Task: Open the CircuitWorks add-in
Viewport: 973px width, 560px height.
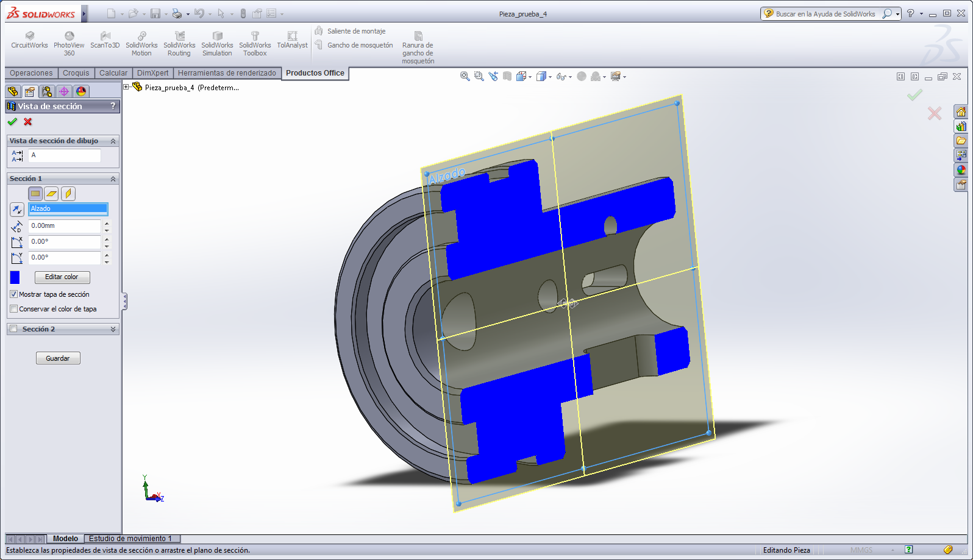Action: tap(29, 40)
